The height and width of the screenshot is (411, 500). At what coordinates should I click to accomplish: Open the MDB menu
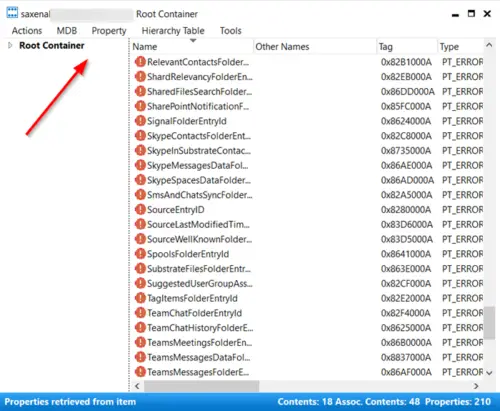point(67,31)
